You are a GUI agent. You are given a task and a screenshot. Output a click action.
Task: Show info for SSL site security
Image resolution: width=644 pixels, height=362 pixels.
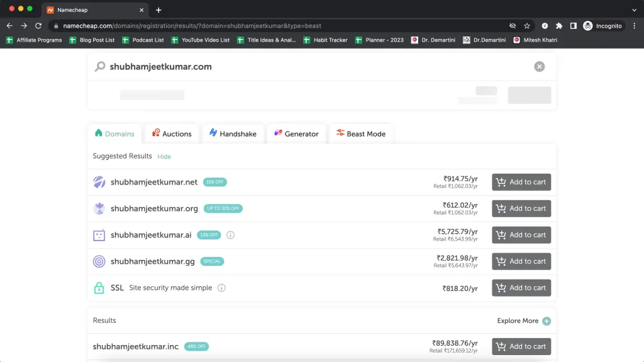[221, 288]
